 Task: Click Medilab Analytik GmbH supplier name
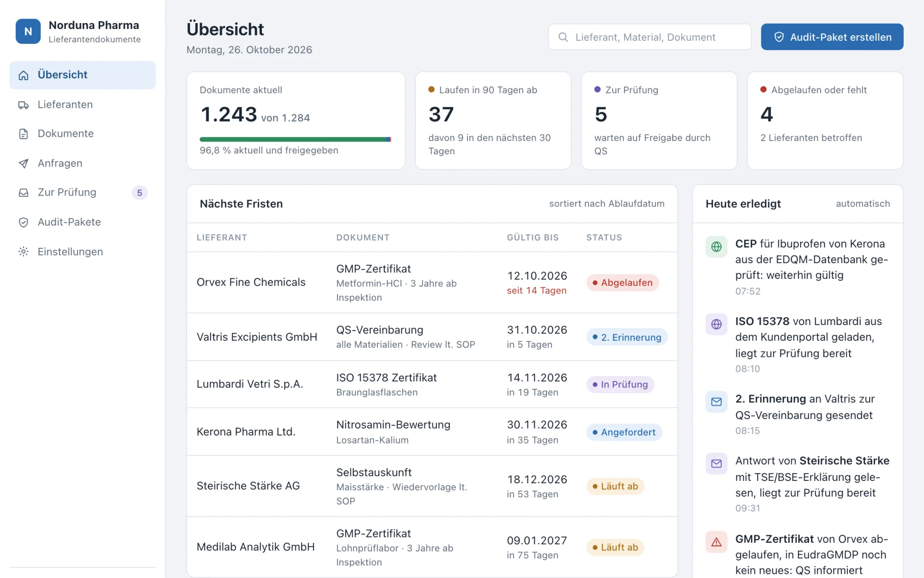(x=256, y=547)
